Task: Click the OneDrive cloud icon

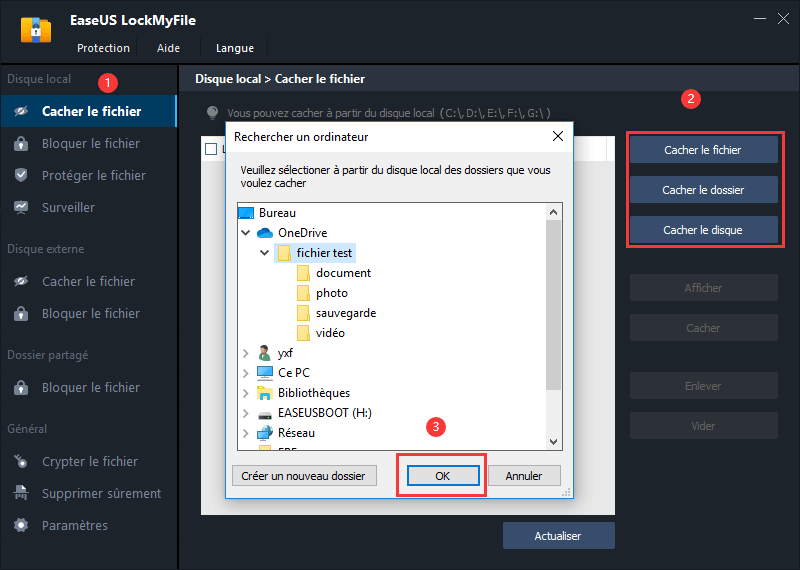Action: (x=265, y=233)
